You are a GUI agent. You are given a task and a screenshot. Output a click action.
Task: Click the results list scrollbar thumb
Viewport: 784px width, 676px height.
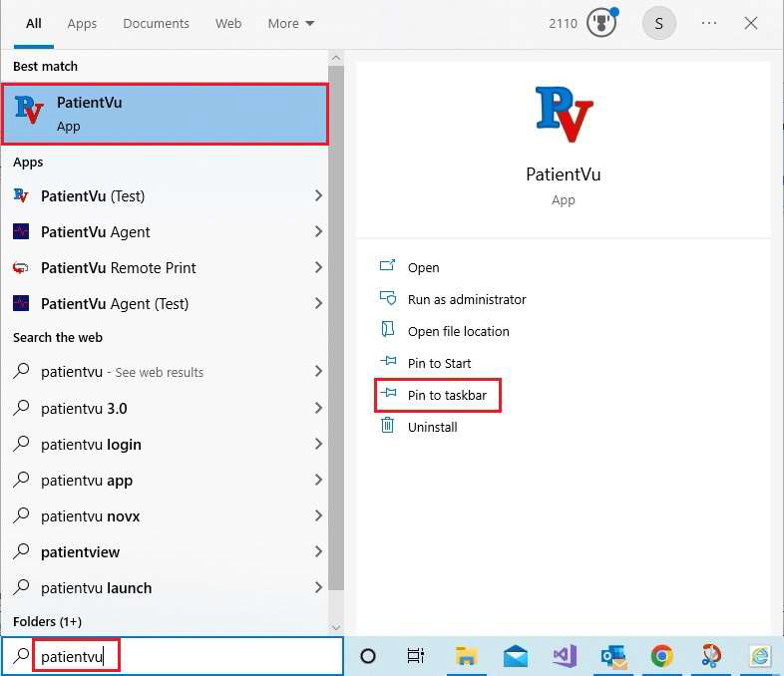click(x=336, y=327)
